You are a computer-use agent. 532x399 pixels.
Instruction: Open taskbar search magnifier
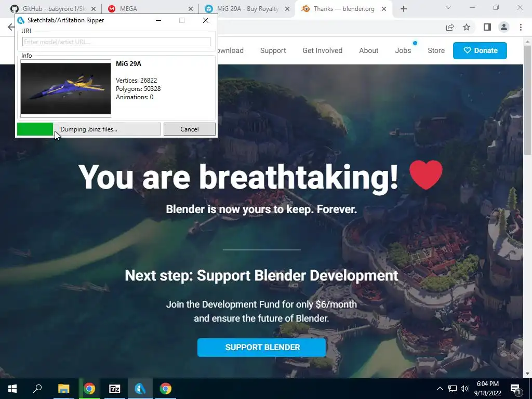[37, 389]
